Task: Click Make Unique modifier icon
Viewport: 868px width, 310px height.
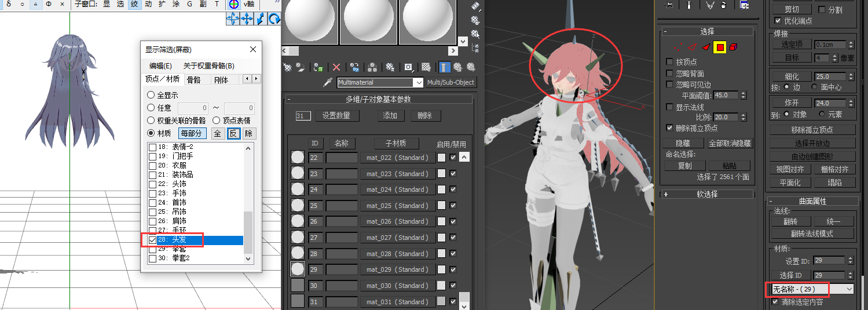Action: [710, 5]
